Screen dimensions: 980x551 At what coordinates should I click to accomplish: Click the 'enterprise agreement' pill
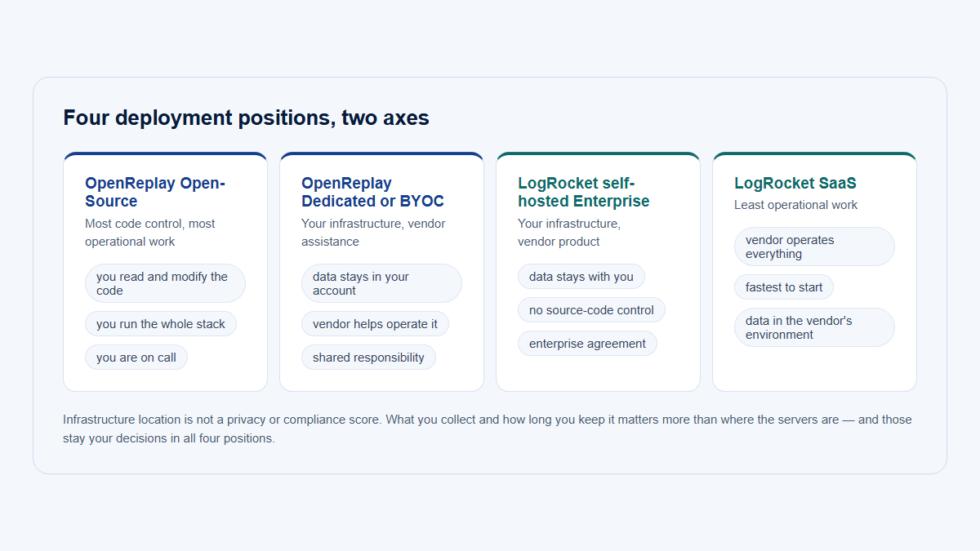tap(587, 344)
